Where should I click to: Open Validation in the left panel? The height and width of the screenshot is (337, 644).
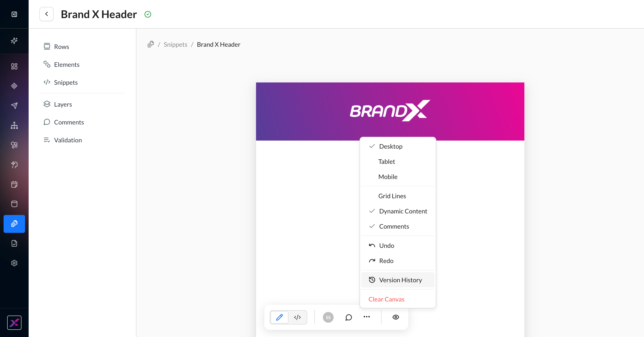pos(63,140)
